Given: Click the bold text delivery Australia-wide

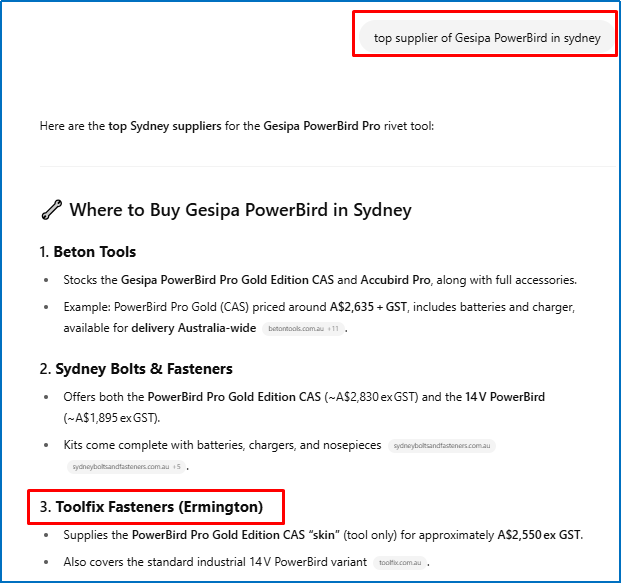Looking at the screenshot, I should point(194,328).
